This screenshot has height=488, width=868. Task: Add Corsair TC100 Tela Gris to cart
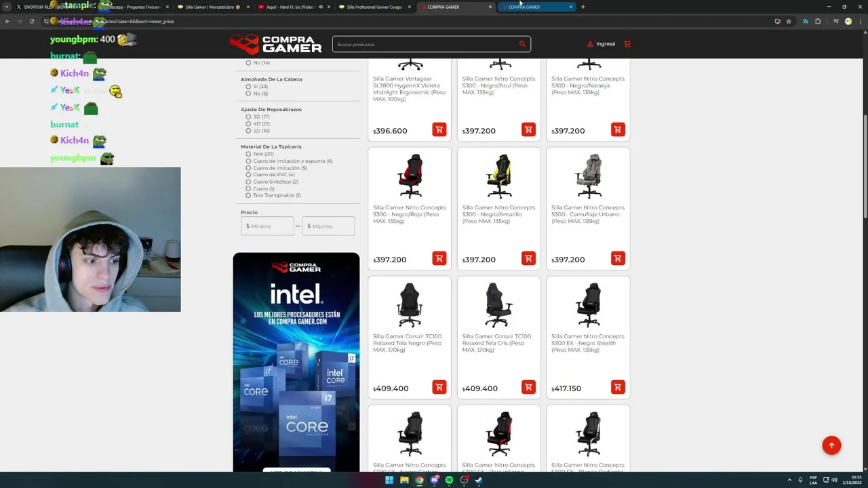[528, 387]
